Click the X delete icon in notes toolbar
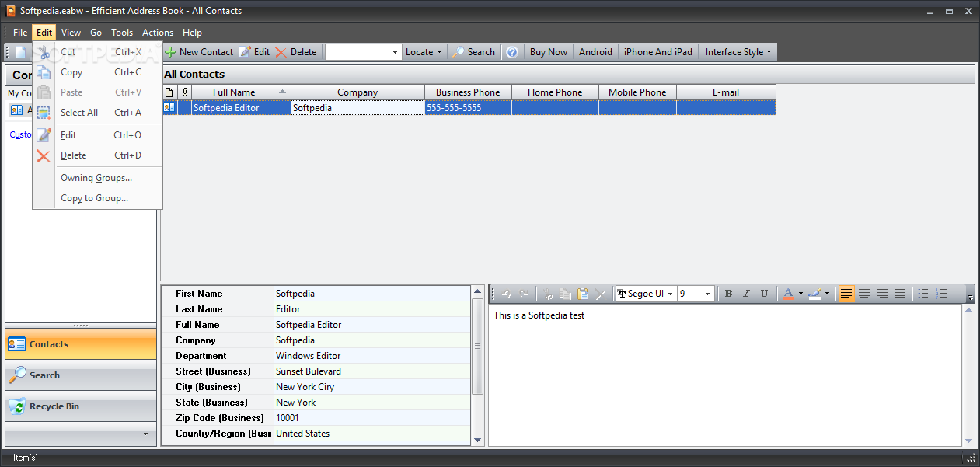980x467 pixels. [x=601, y=294]
